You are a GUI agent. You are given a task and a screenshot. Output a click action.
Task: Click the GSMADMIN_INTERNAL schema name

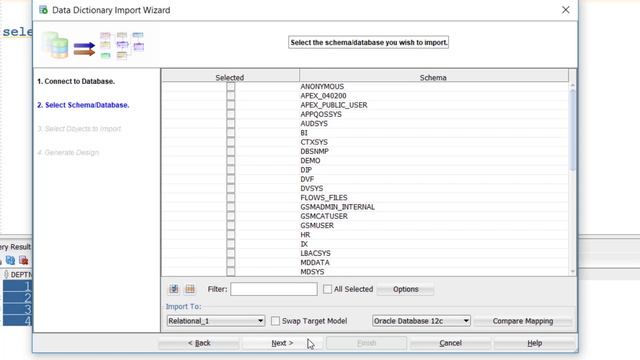click(x=338, y=207)
